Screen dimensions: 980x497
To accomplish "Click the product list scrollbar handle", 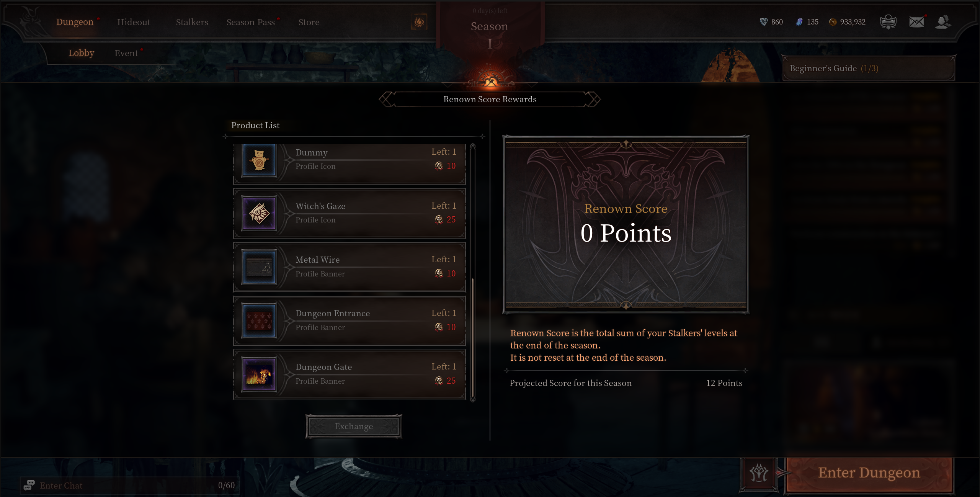I will point(473,338).
